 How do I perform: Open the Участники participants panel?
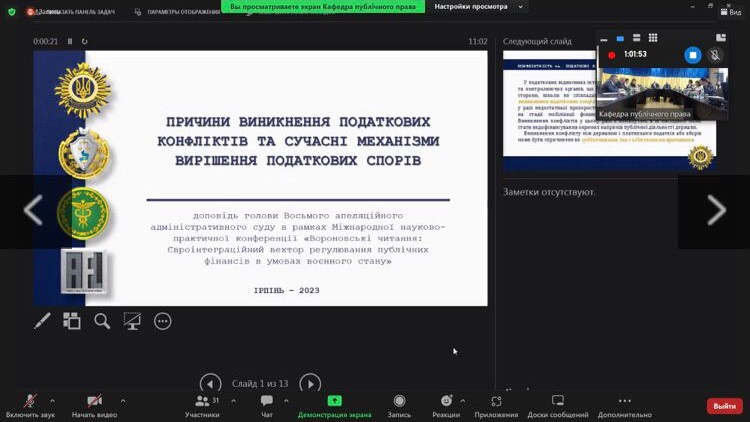click(x=202, y=405)
